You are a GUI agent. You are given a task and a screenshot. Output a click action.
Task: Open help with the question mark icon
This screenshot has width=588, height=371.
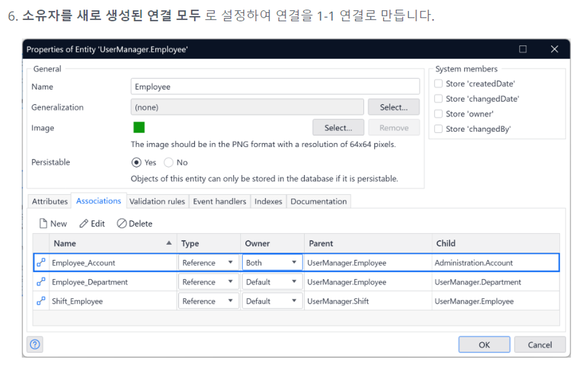(35, 344)
